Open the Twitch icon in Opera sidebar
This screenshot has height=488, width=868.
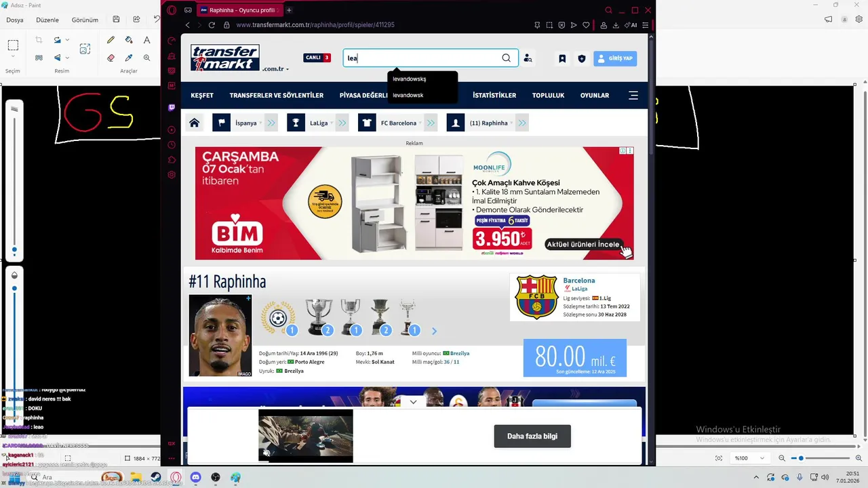172,107
